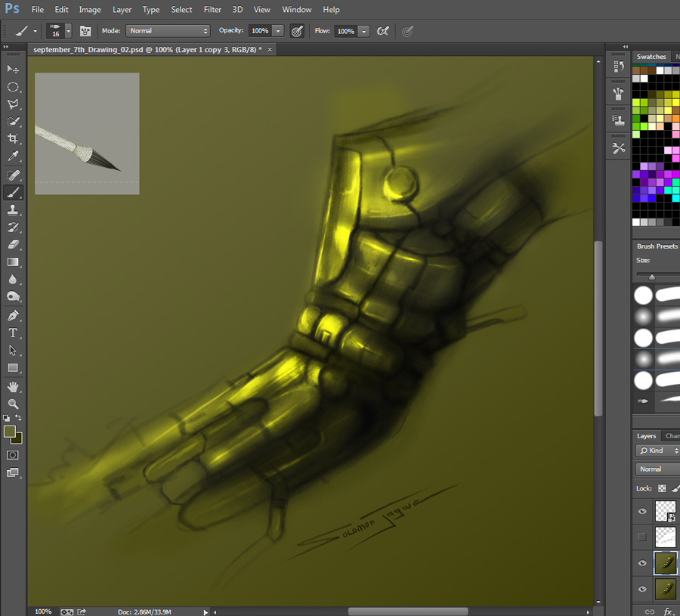Image resolution: width=680 pixels, height=616 pixels.
Task: Open the brush blending Mode dropdown
Action: click(168, 31)
